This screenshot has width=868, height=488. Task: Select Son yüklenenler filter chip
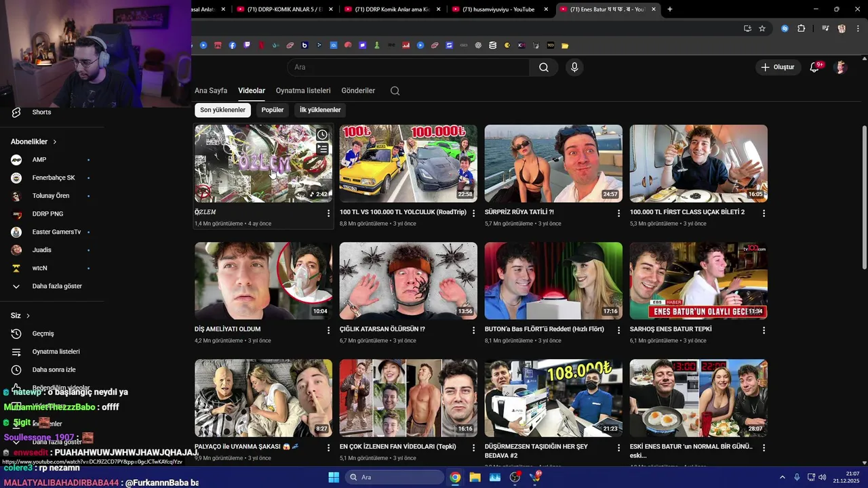[x=222, y=110]
